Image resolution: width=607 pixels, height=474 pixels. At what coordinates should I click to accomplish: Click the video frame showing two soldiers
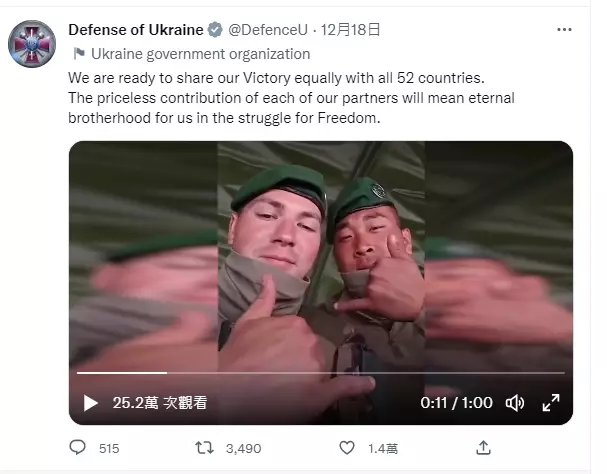[x=321, y=283]
